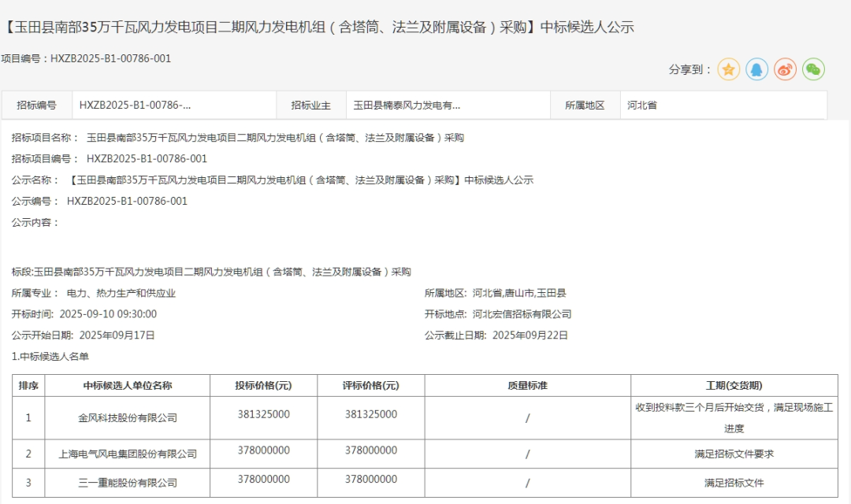The width and height of the screenshot is (851, 504).
Task: Click 三一重能股份有限公司 candidate row
Action: (127, 482)
